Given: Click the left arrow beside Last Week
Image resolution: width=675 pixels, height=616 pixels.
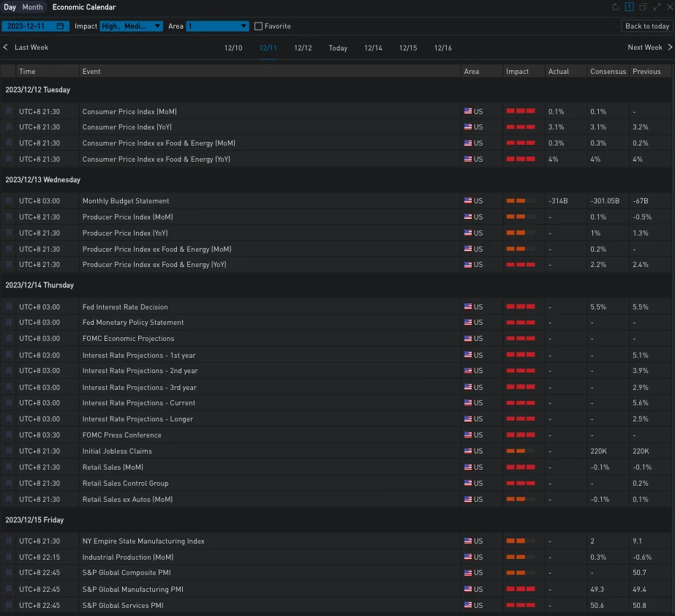Looking at the screenshot, I should 6,48.
